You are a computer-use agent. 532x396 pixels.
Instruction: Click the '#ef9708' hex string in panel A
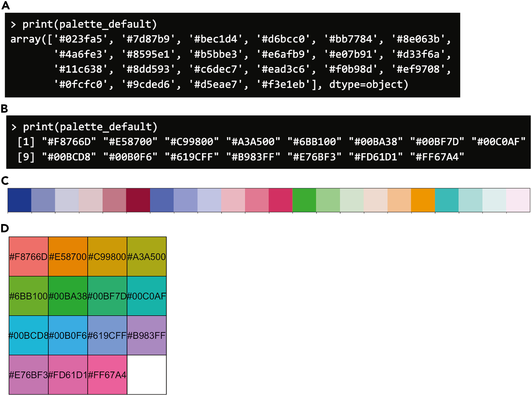(418, 69)
